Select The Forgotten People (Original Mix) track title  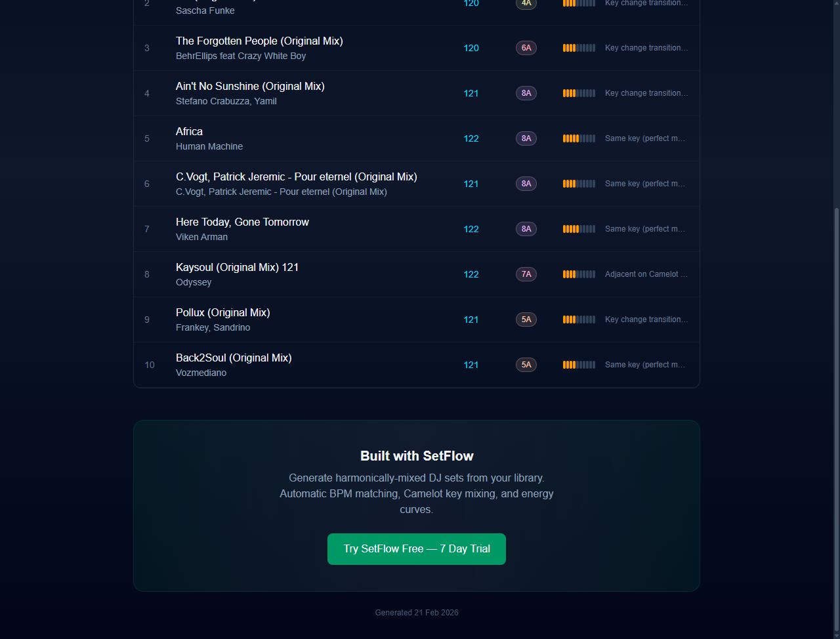259,41
